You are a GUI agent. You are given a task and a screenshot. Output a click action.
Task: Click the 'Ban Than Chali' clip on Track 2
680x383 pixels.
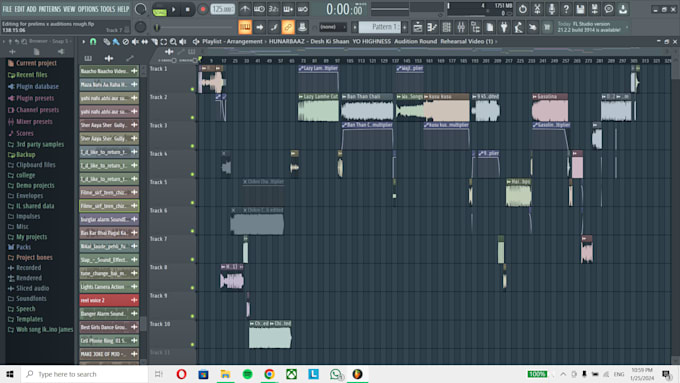pos(367,107)
